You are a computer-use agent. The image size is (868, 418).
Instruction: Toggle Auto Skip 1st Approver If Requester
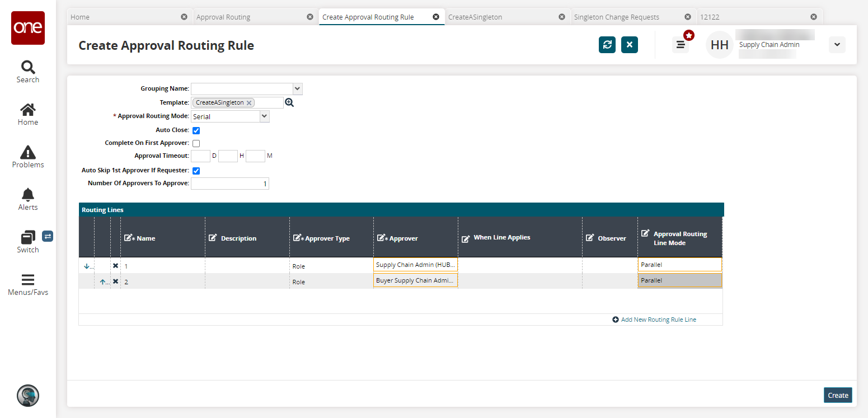[x=196, y=171]
